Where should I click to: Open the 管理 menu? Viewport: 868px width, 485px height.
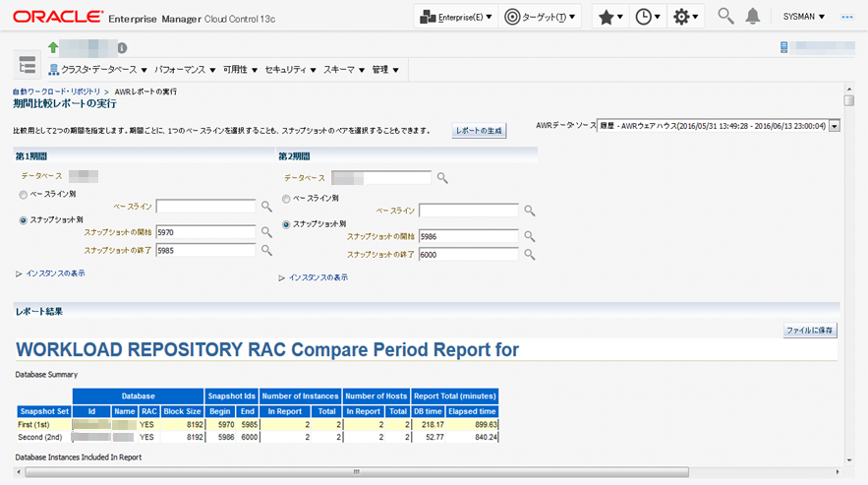385,70
